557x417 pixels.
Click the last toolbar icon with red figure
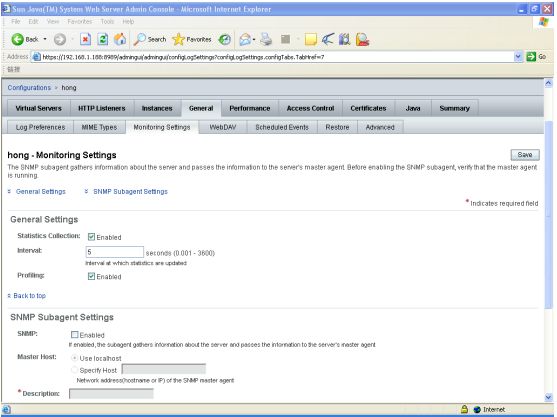pyautogui.click(x=362, y=39)
